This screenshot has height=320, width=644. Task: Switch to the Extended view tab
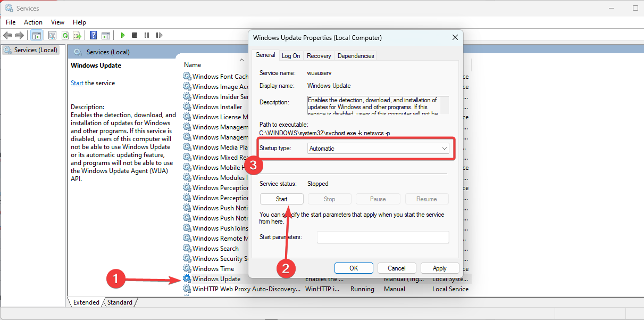86,302
